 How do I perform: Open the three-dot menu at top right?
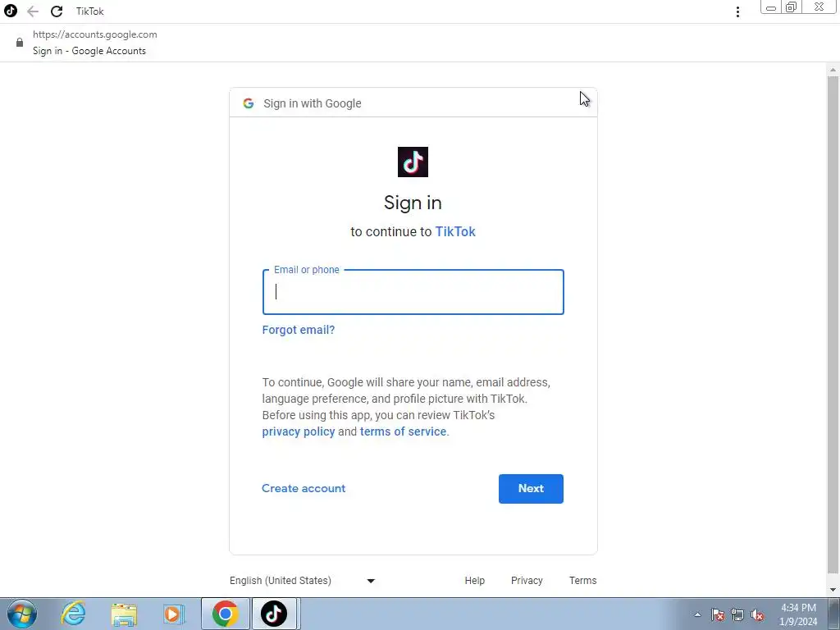pyautogui.click(x=737, y=11)
